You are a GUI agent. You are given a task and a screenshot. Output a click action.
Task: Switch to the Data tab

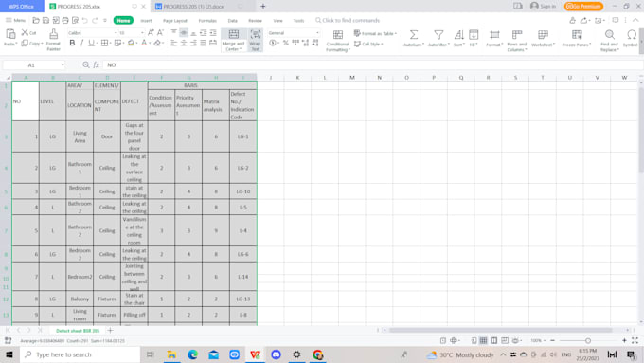[x=232, y=21]
